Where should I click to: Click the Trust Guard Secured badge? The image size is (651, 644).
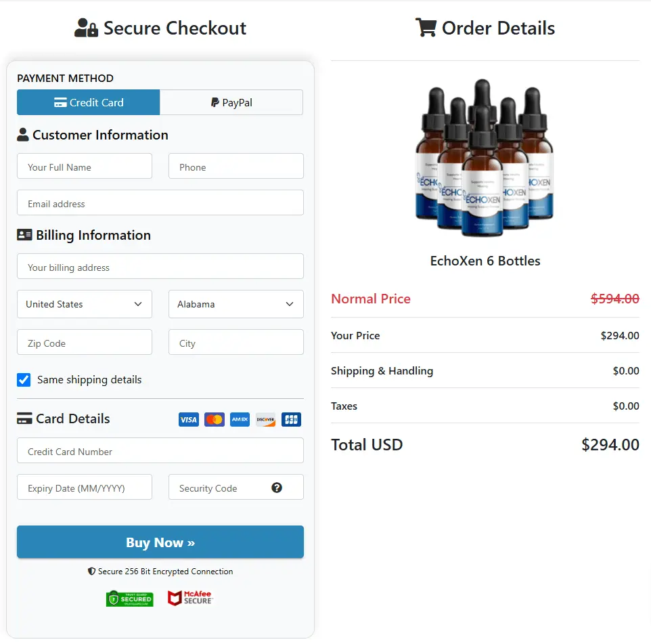[129, 598]
